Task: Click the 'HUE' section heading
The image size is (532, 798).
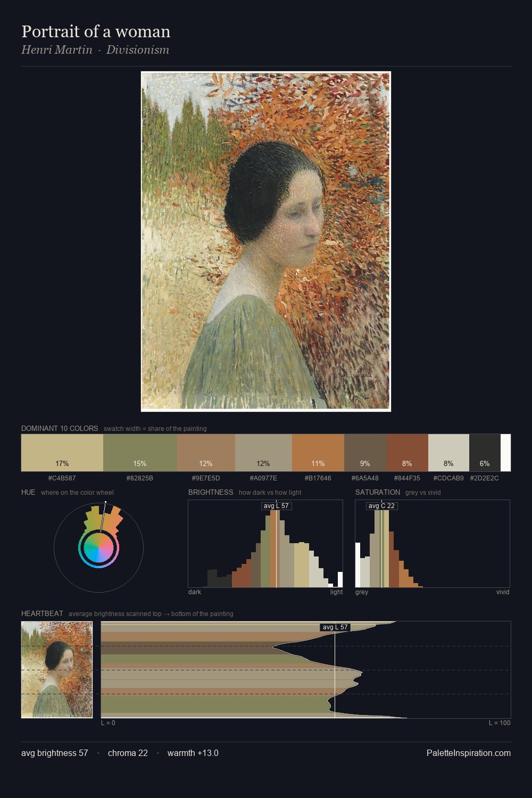Action: pos(28,492)
